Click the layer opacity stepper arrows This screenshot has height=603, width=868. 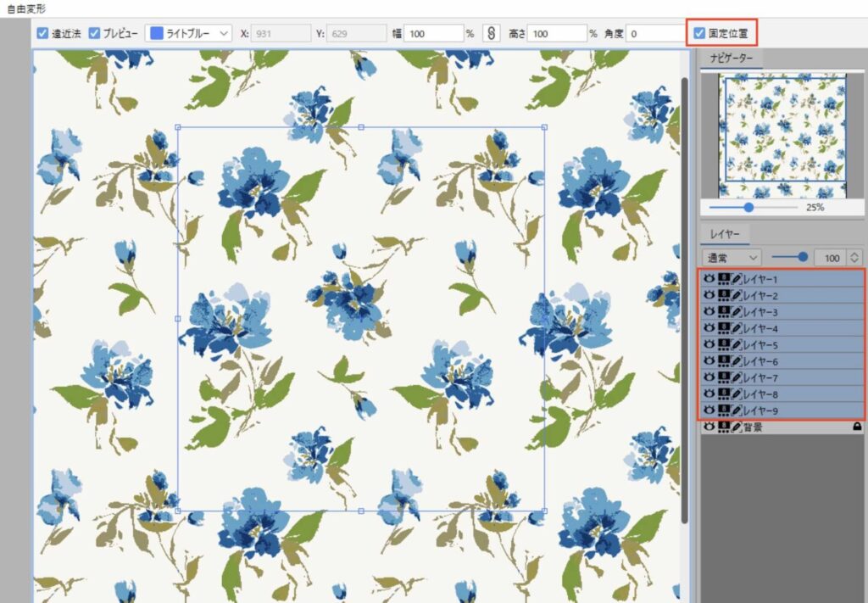tap(854, 258)
